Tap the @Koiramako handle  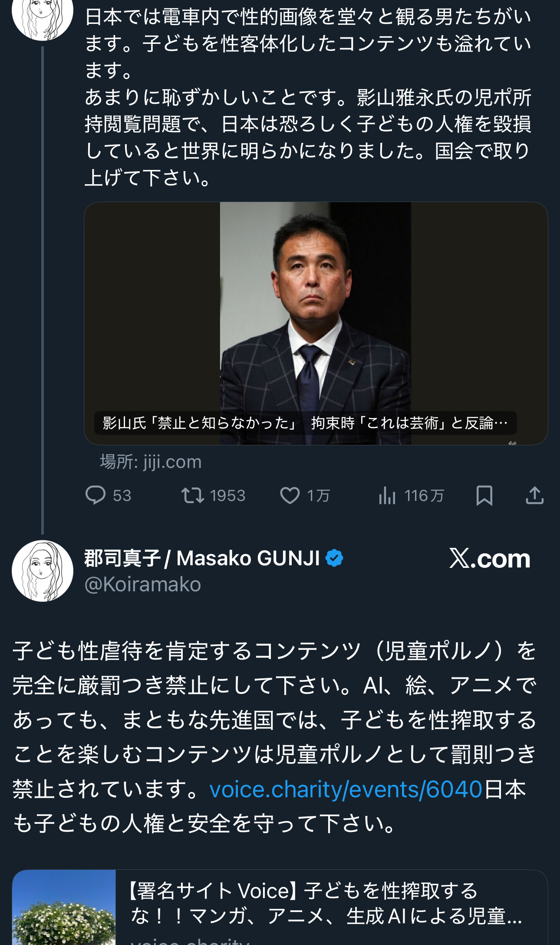pyautogui.click(x=143, y=584)
